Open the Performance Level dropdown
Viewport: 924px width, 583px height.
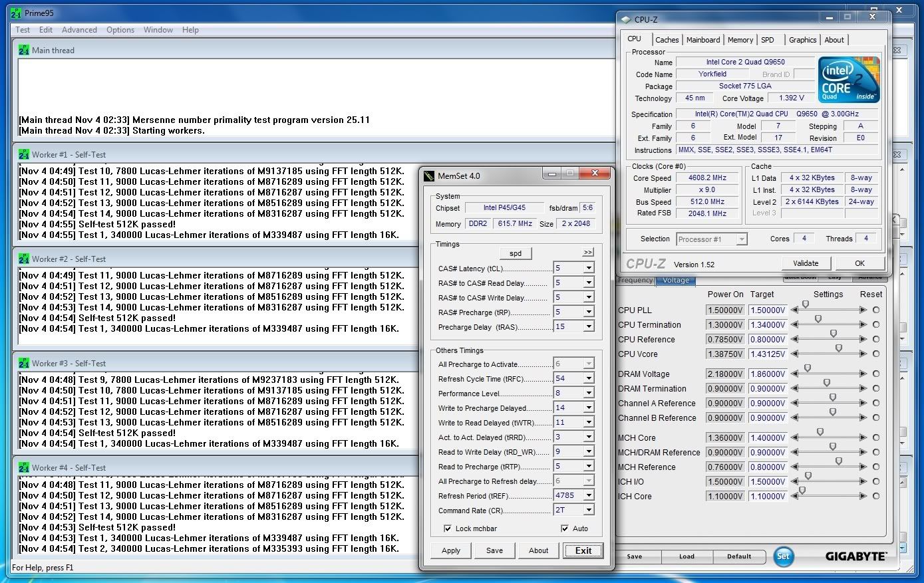(589, 393)
